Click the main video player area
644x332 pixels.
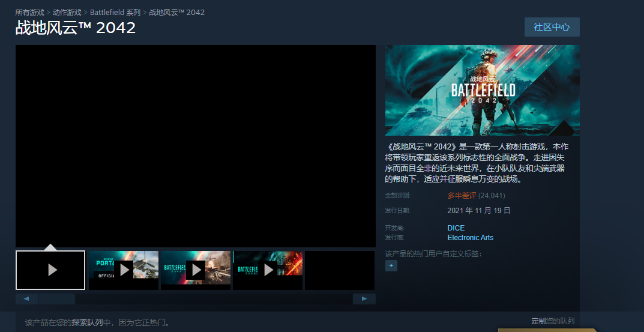coord(196,146)
